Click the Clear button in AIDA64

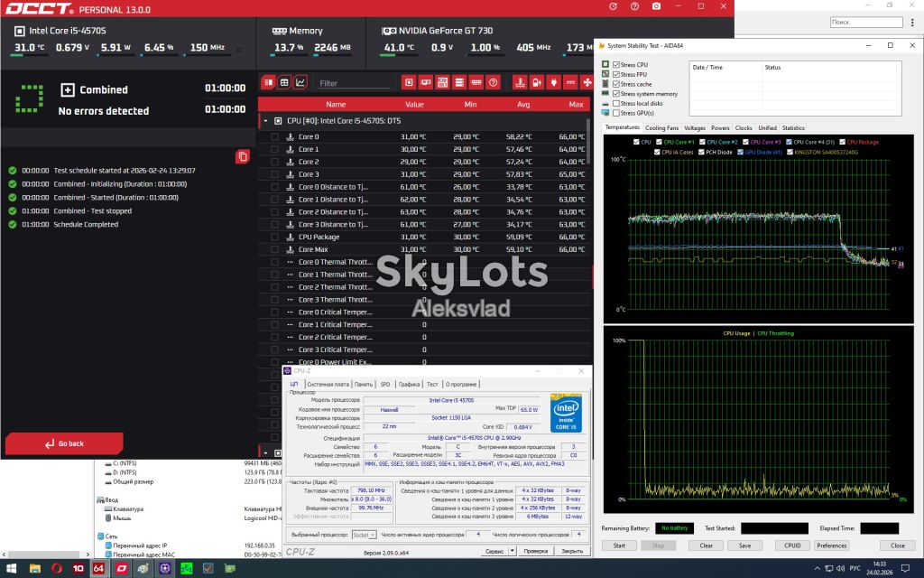[706, 545]
